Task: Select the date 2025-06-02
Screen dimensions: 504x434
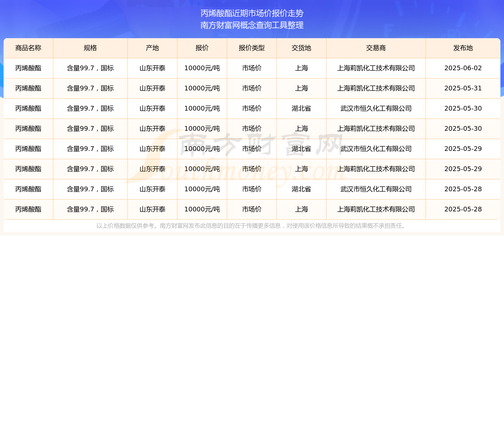Action: pyautogui.click(x=463, y=68)
